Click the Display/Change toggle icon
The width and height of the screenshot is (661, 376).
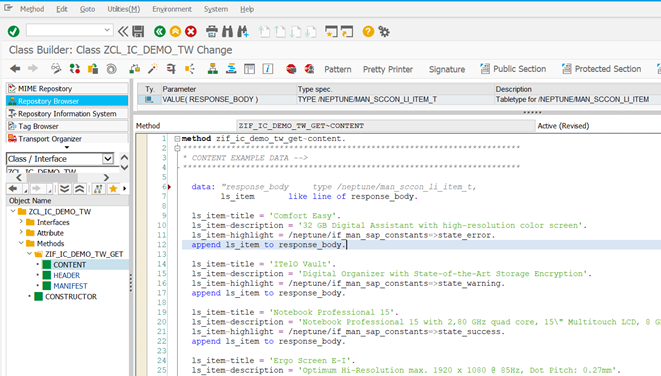pyautogui.click(x=56, y=69)
